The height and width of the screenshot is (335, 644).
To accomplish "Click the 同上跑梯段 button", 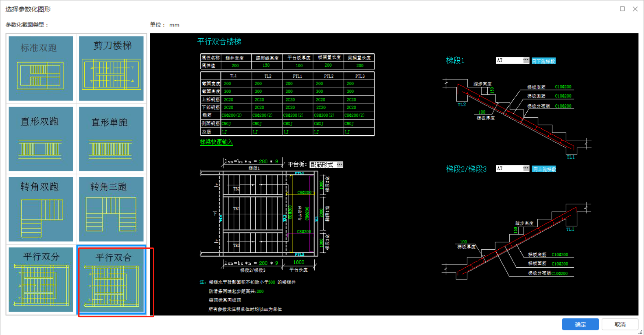I will 544,169.
